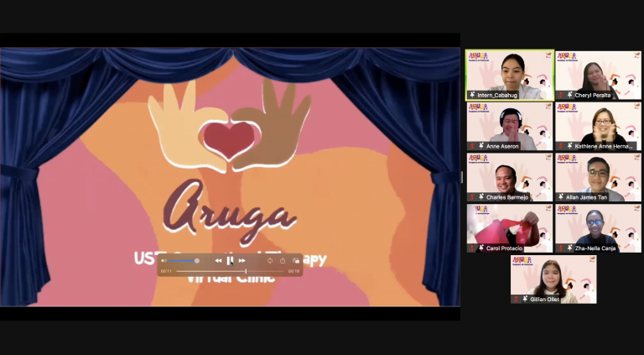Select Anne Aseron's video tile
Screen dimensions: 644x355
pos(510,126)
